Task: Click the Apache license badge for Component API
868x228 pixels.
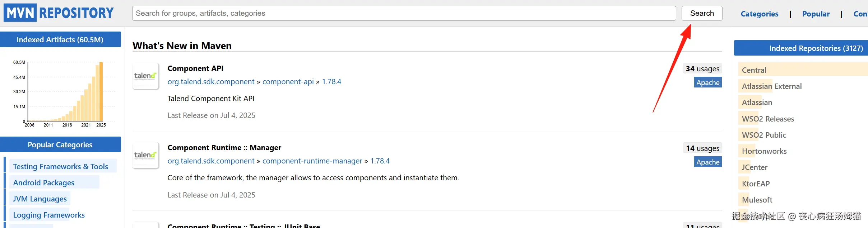Action: point(707,82)
